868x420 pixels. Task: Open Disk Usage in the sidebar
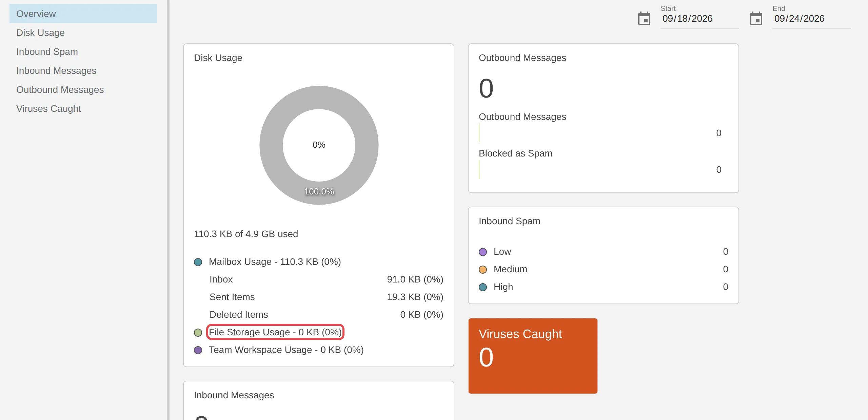click(83, 33)
